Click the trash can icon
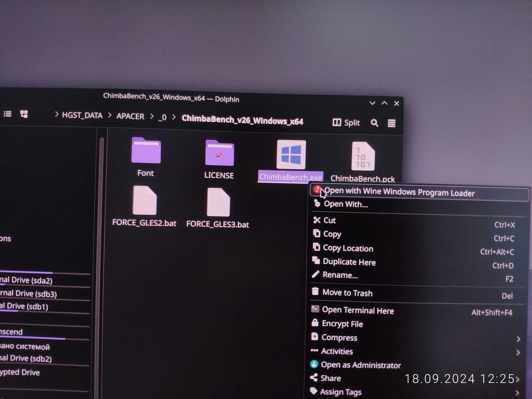 tap(315, 292)
